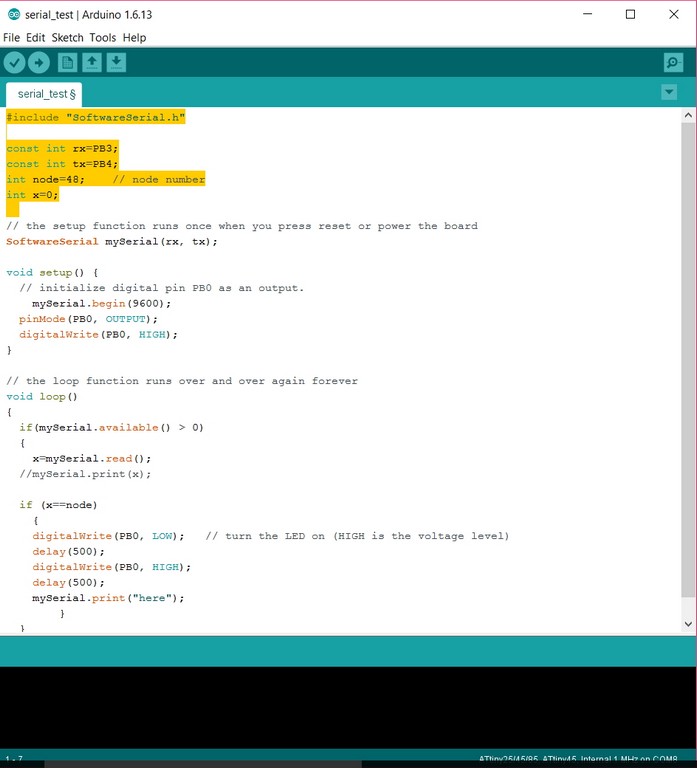Minimize the Arduino window

tap(587, 14)
